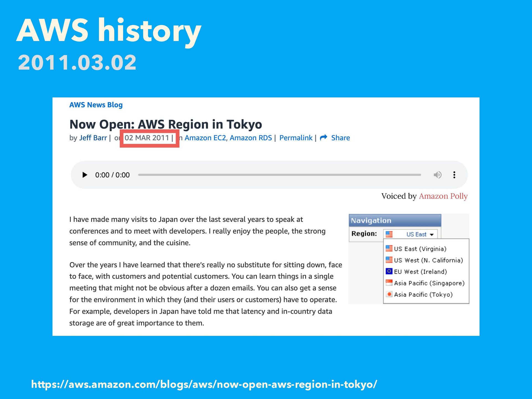The width and height of the screenshot is (532, 399).
Task: Click the Share arrow icon
Action: 323,138
